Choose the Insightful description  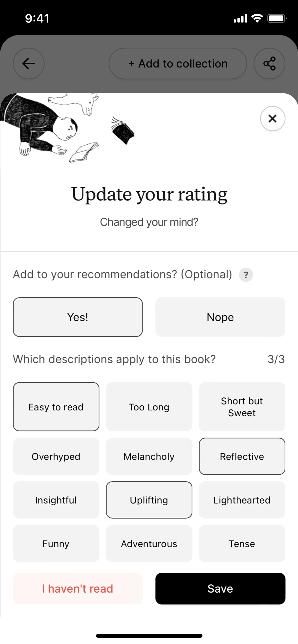tap(56, 500)
